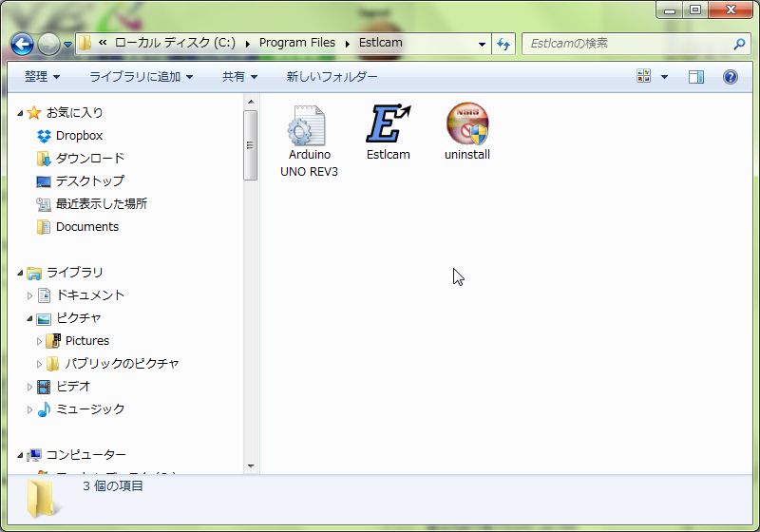Click the Estlcamの検索 search field
Screen dimensions: 760x532
[x=627, y=44]
